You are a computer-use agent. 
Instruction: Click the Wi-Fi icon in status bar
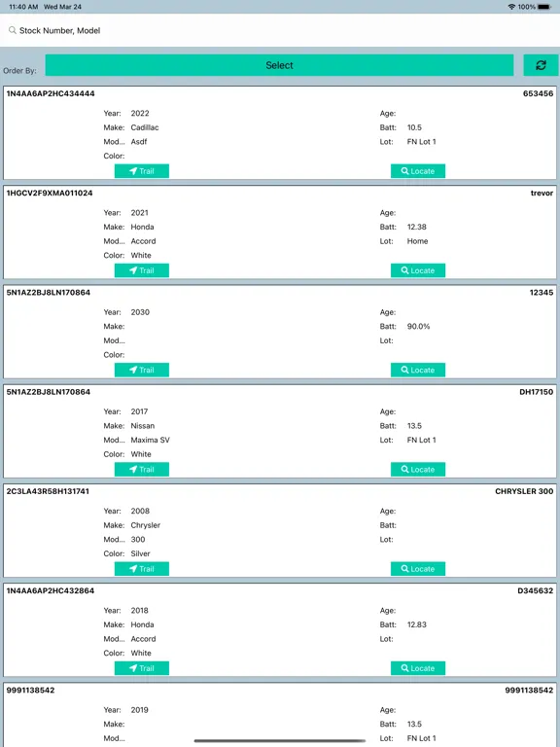(512, 7)
